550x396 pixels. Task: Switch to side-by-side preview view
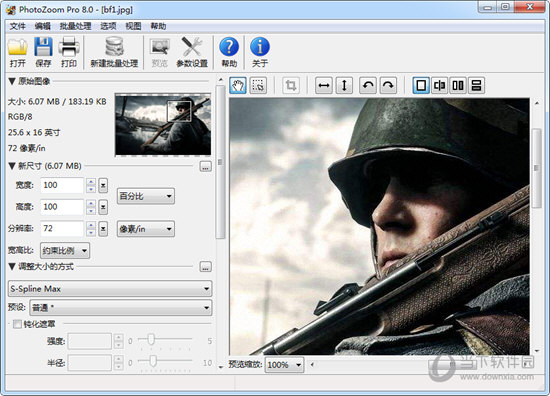pyautogui.click(x=458, y=85)
